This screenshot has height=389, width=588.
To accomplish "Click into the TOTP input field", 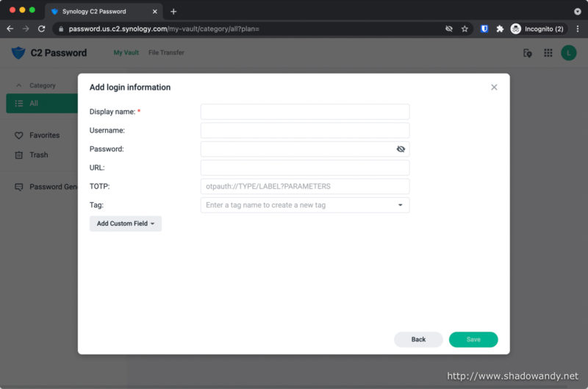I will pos(304,186).
